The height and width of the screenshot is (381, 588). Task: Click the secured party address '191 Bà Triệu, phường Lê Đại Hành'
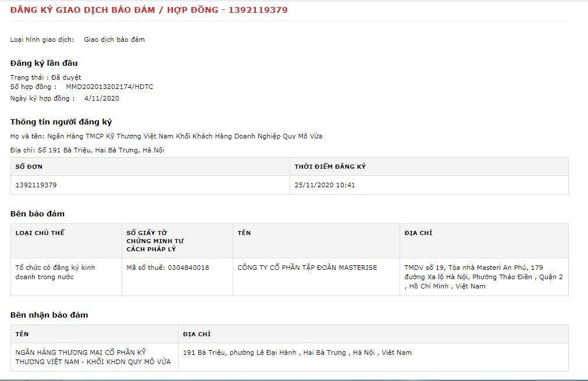(297, 352)
